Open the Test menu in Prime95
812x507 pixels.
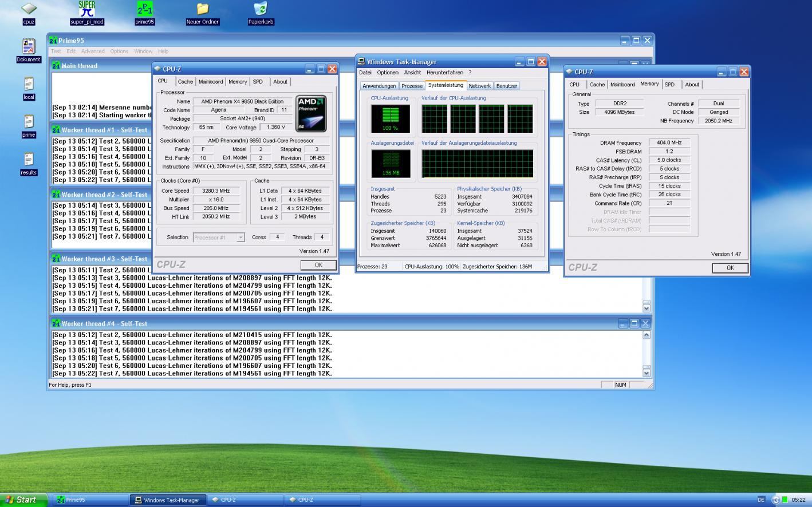point(56,52)
